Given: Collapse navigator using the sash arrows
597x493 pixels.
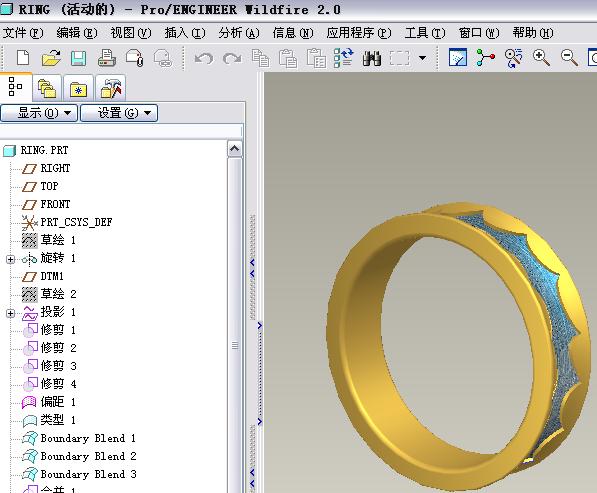Looking at the screenshot, I should pos(252,268).
